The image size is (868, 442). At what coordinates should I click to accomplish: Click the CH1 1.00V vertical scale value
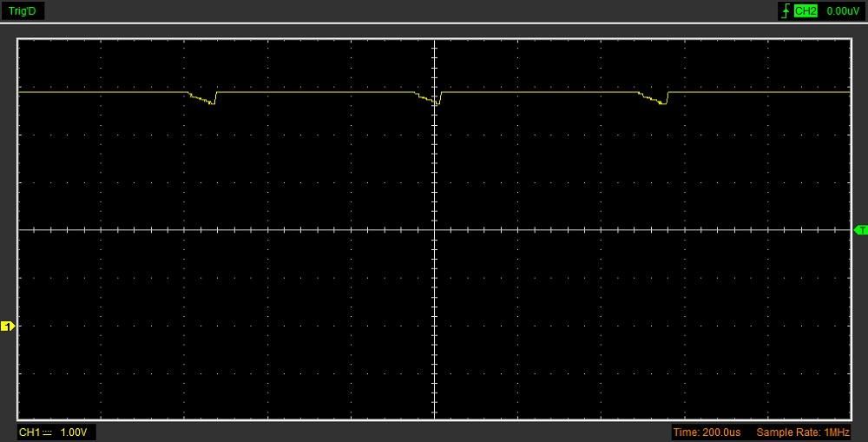[x=74, y=432]
